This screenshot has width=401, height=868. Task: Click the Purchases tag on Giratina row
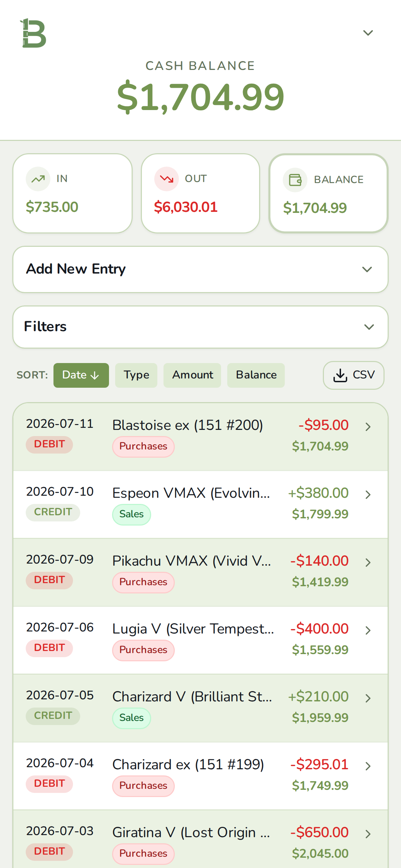[x=143, y=854]
